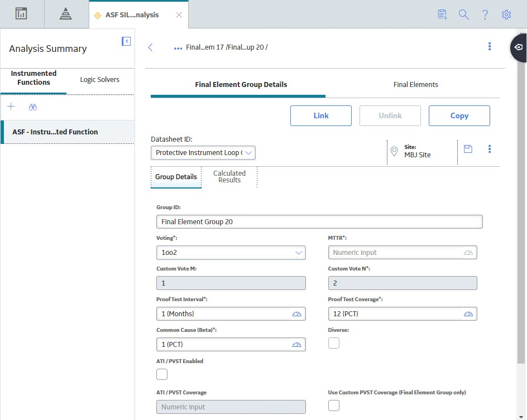This screenshot has height=420, width=527.
Task: Select the Logic Solvers tab
Action: coord(99,80)
